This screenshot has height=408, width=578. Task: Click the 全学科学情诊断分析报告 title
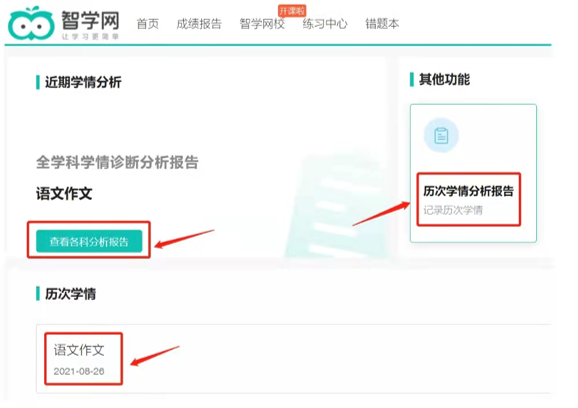pyautogui.click(x=117, y=162)
